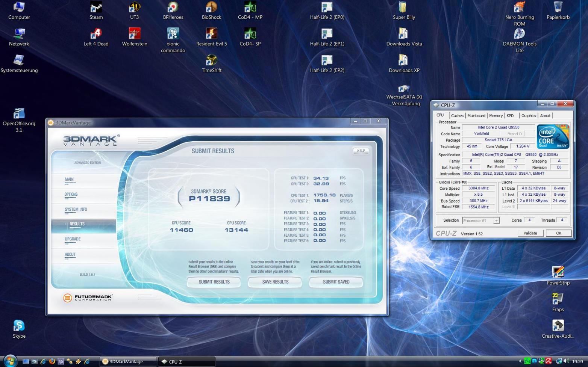This screenshot has width=588, height=367.
Task: Switch to CPU-Z About tab
Action: [x=545, y=116]
